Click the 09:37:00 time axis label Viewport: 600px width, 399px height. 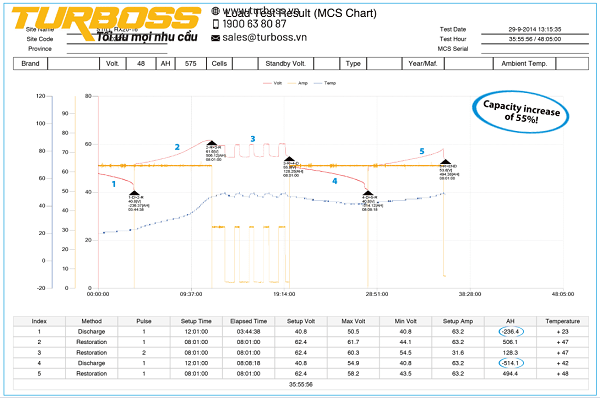pyautogui.click(x=191, y=294)
